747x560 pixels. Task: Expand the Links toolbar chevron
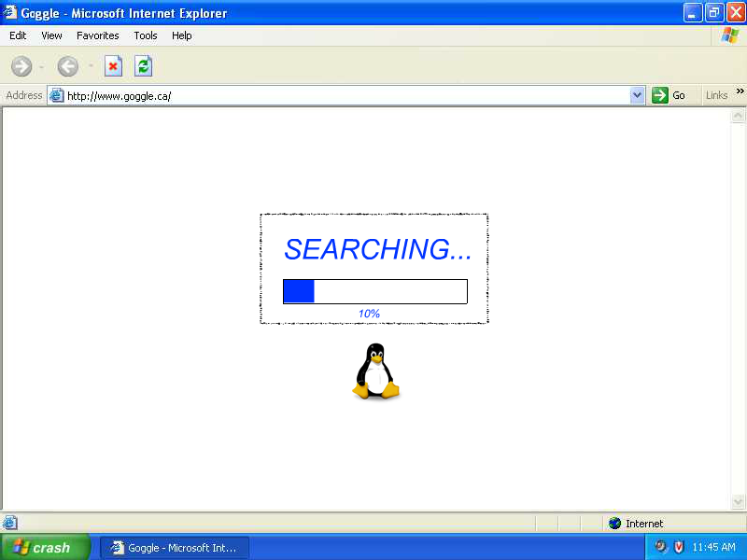[740, 91]
